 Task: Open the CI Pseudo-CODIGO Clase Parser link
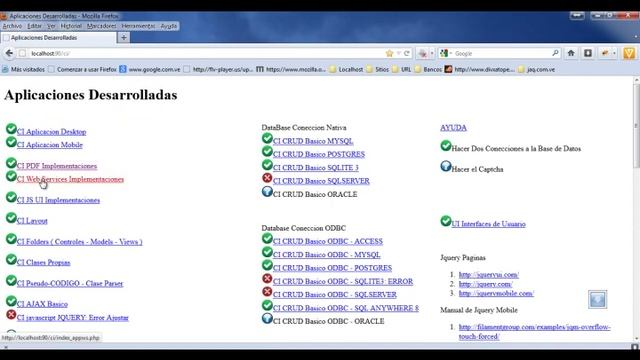pyautogui.click(x=70, y=283)
